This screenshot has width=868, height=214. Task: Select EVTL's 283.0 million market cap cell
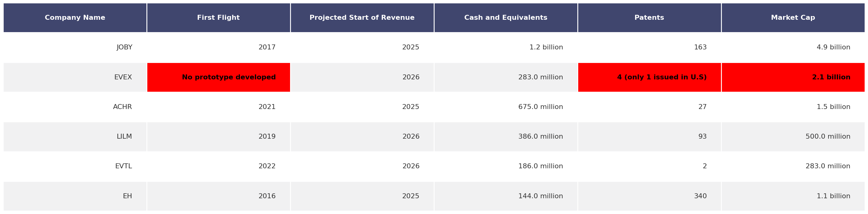[793, 166]
